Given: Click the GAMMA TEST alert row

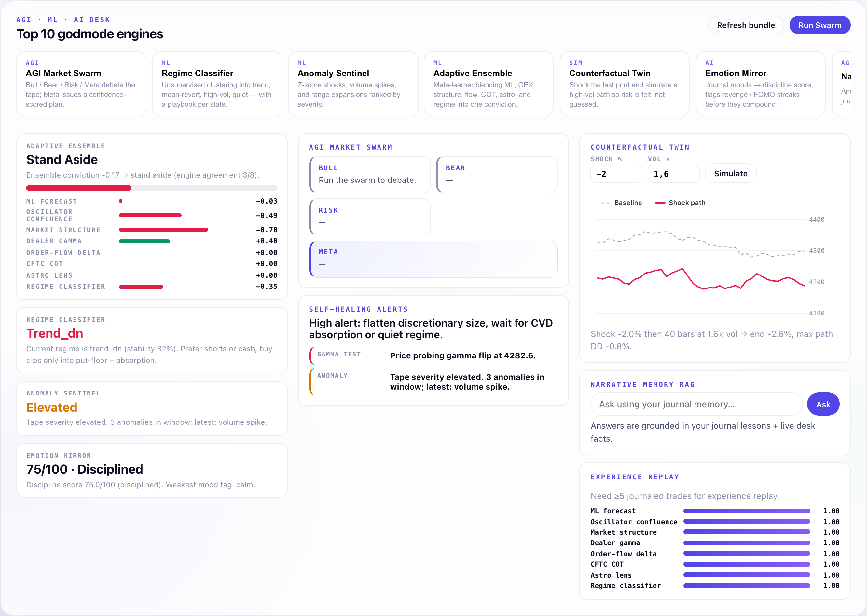Looking at the screenshot, I should 433,355.
